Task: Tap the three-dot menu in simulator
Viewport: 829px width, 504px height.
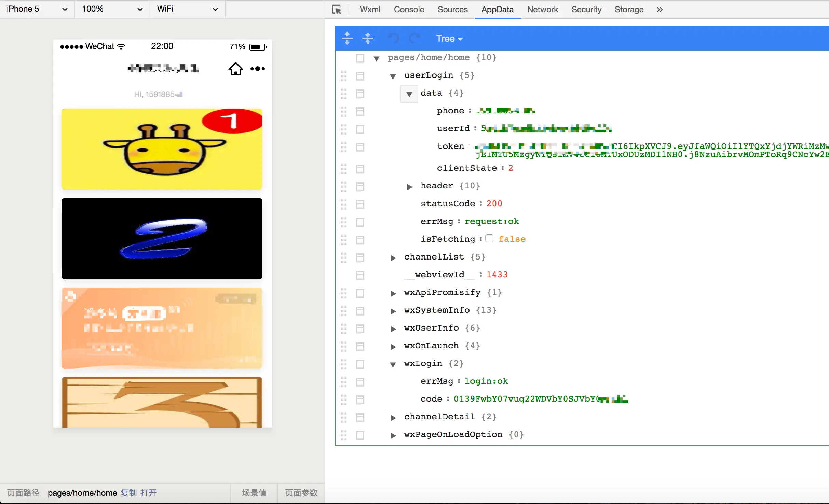Action: click(257, 69)
